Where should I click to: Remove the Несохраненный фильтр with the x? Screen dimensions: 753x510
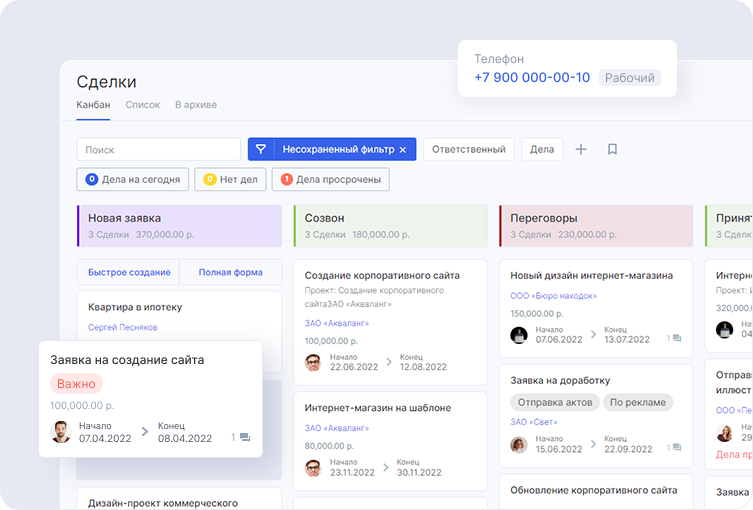tap(403, 150)
